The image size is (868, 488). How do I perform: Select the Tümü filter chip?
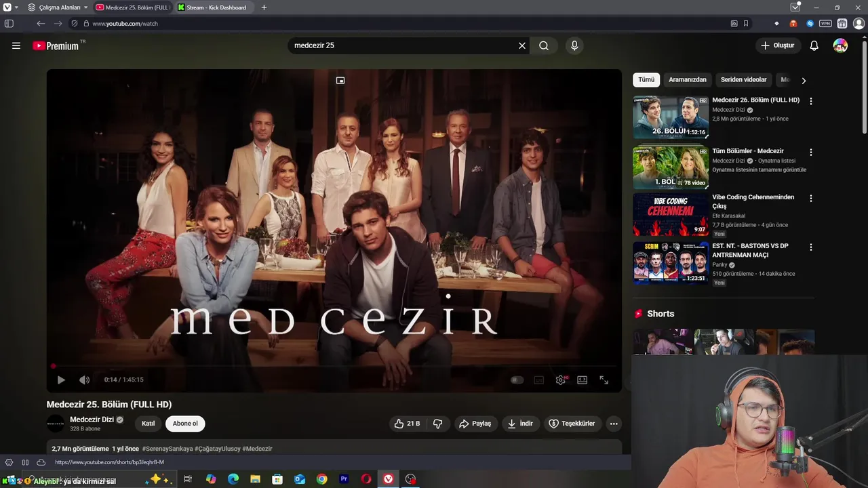pos(646,80)
